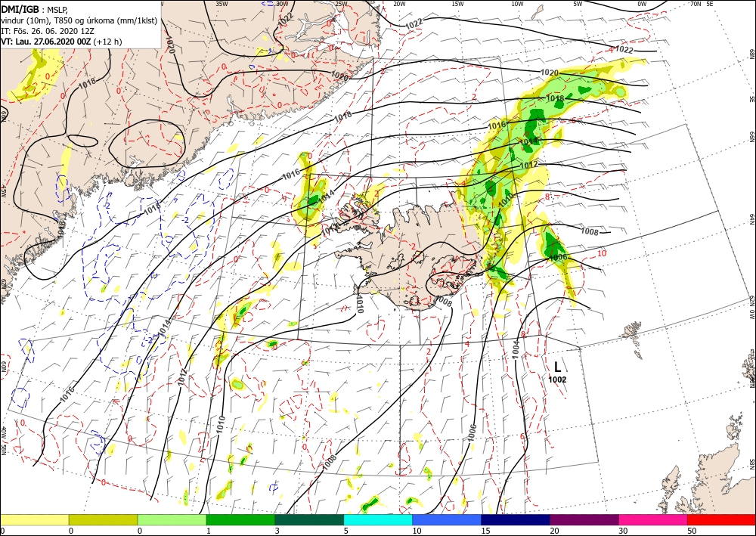Screen dimensions: 756x536
Task: Select the medium green legend segment
Action: click(x=240, y=519)
